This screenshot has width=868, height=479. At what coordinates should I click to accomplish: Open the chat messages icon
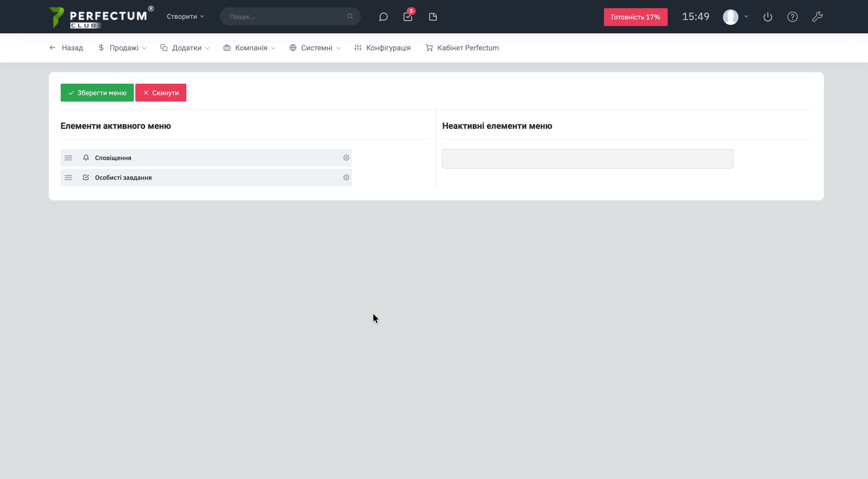pos(383,17)
